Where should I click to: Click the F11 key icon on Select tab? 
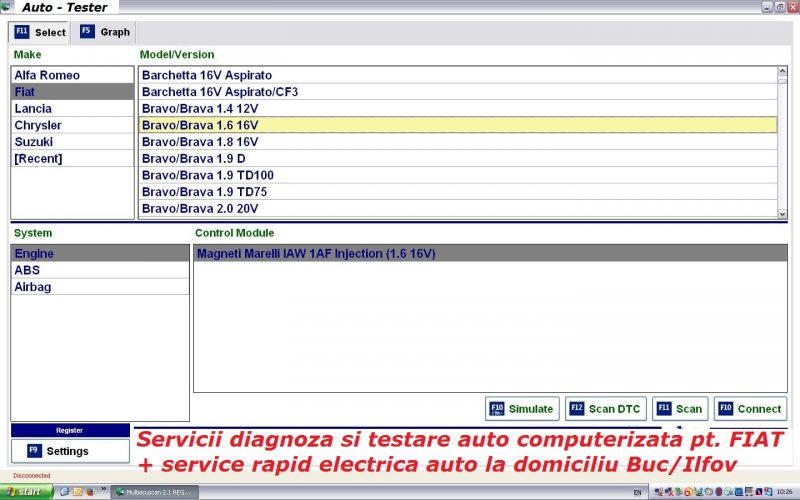pyautogui.click(x=21, y=32)
